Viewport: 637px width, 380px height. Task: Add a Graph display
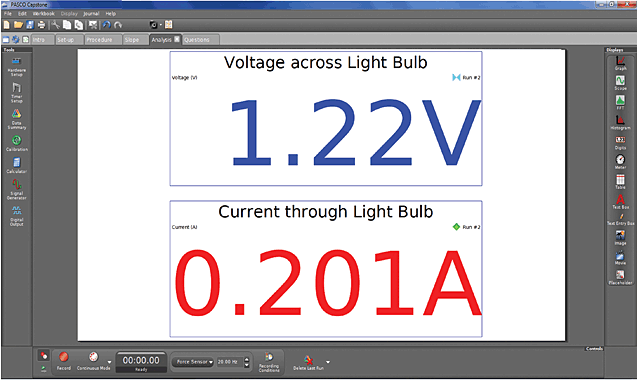(620, 63)
